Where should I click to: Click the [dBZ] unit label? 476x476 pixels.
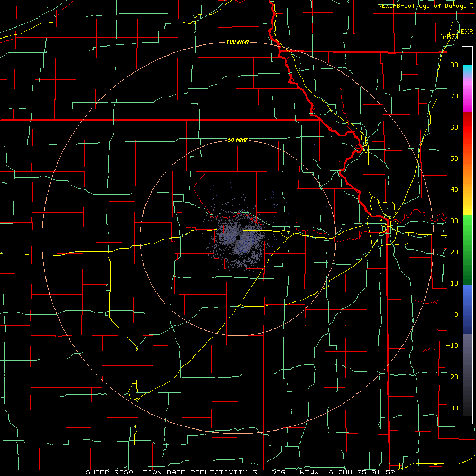[449, 37]
